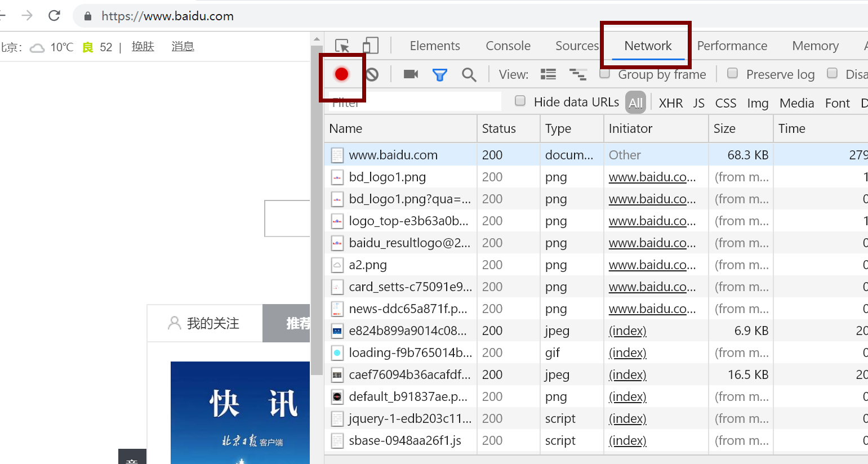Filter requests by Img
The height and width of the screenshot is (464, 868).
(x=758, y=103)
